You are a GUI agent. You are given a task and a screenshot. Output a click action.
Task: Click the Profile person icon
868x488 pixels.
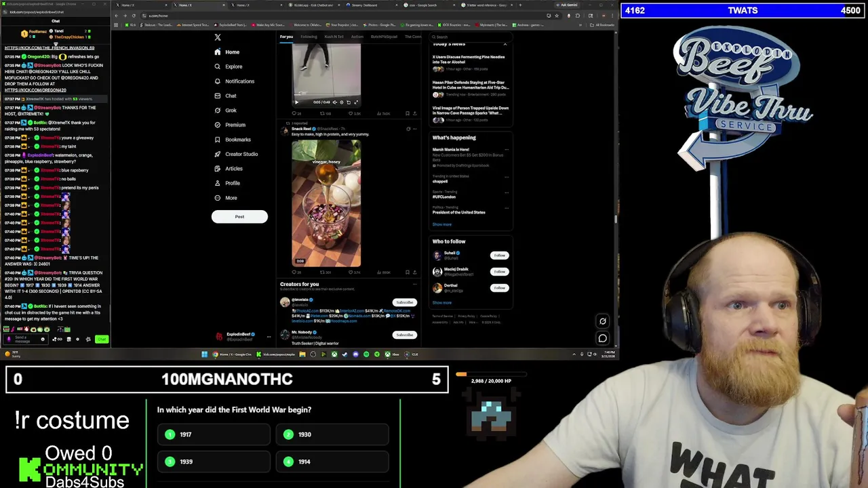pos(218,183)
